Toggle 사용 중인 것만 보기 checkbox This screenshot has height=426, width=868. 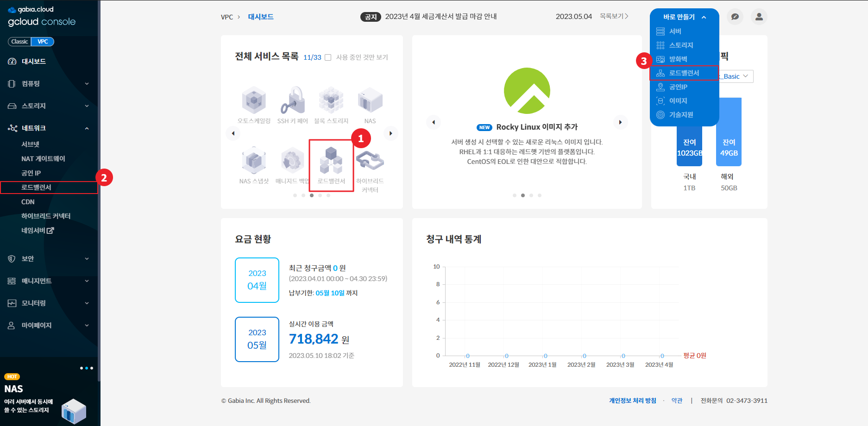click(x=328, y=57)
